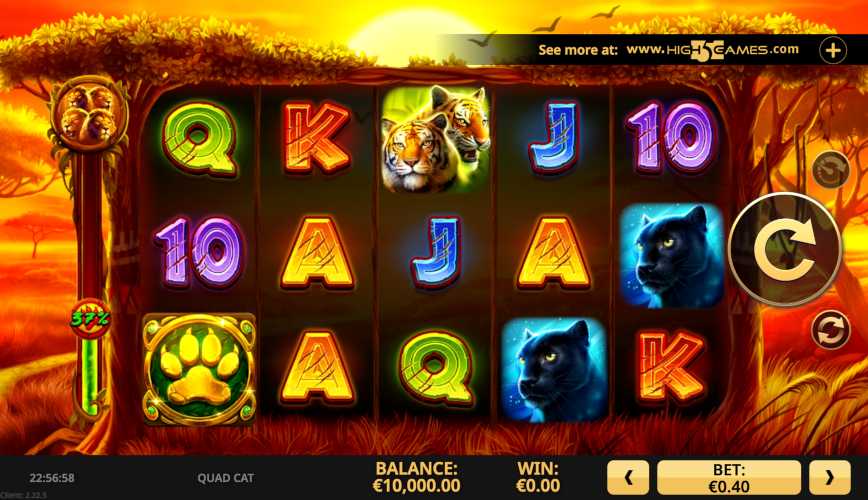Click the purple 10 symbol on reel five
868x500 pixels.
(672, 136)
